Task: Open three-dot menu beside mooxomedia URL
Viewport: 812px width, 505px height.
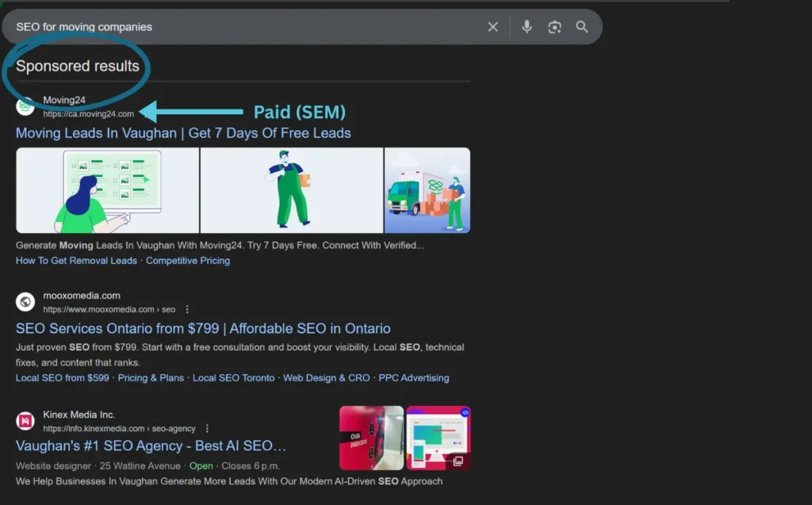Action: (x=187, y=309)
